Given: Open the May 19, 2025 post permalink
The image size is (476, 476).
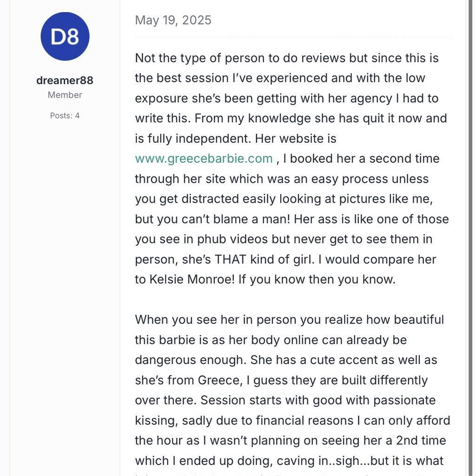Looking at the screenshot, I should [173, 20].
